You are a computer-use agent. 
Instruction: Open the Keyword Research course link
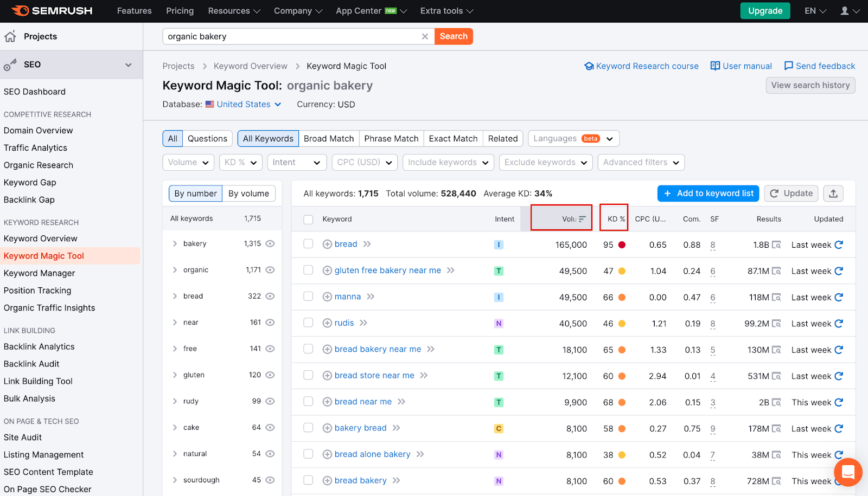(641, 66)
